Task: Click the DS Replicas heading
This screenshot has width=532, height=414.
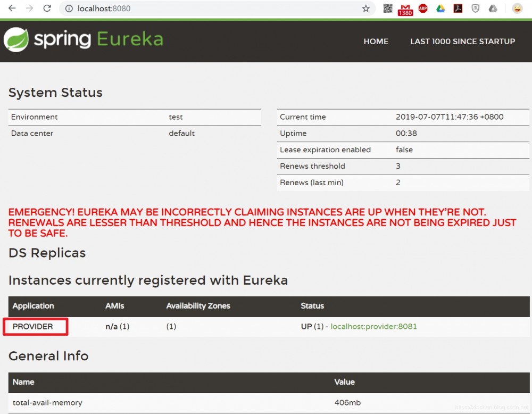Action: 47,253
